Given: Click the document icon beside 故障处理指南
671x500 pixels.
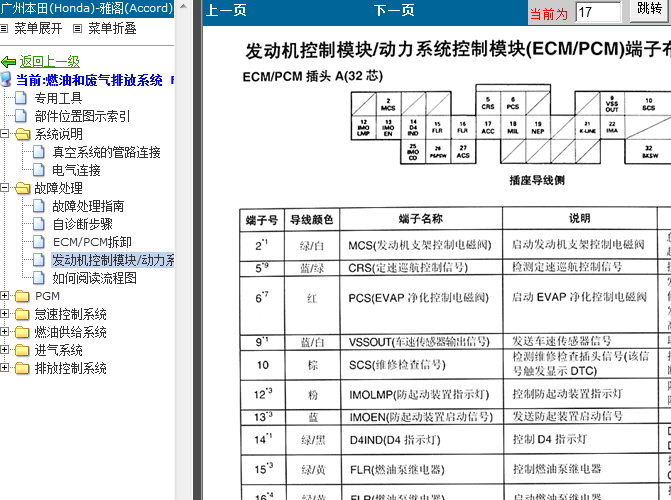Looking at the screenshot, I should (39, 206).
